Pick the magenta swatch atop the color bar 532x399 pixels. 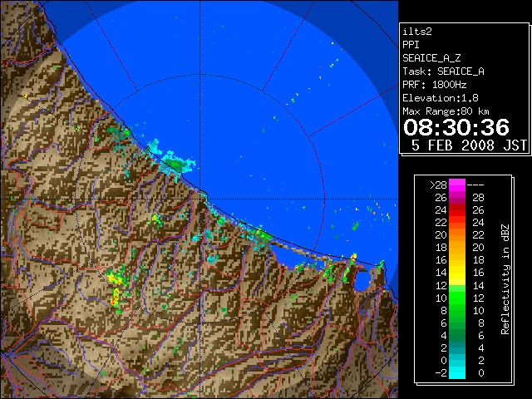click(x=457, y=185)
